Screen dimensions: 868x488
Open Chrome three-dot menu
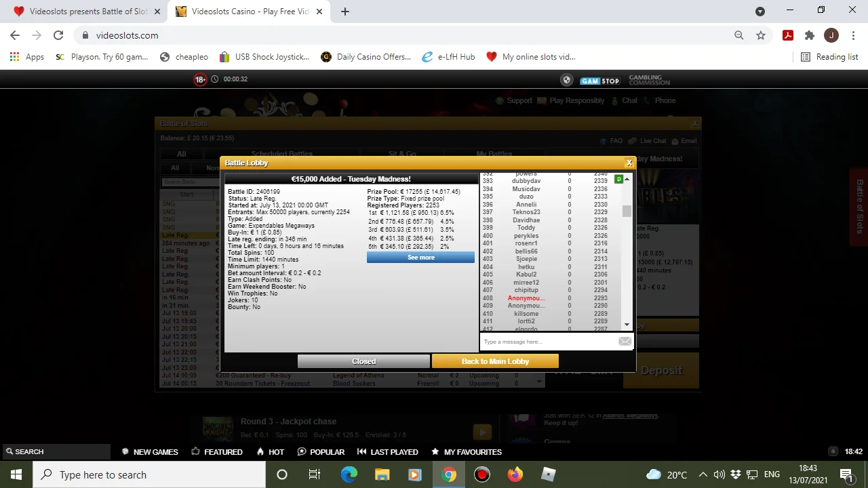(x=853, y=35)
